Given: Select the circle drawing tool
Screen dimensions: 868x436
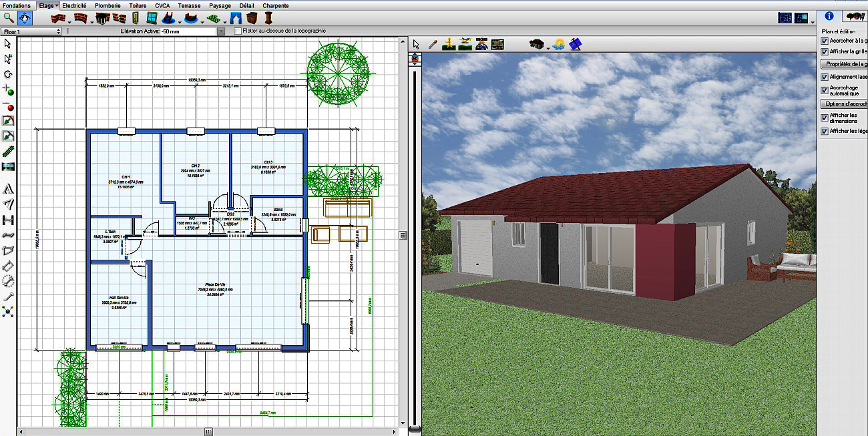Looking at the screenshot, I should coord(8,281).
